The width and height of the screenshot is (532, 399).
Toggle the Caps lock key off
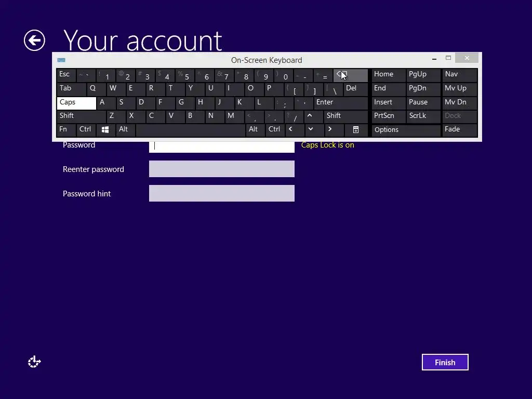[x=76, y=103]
